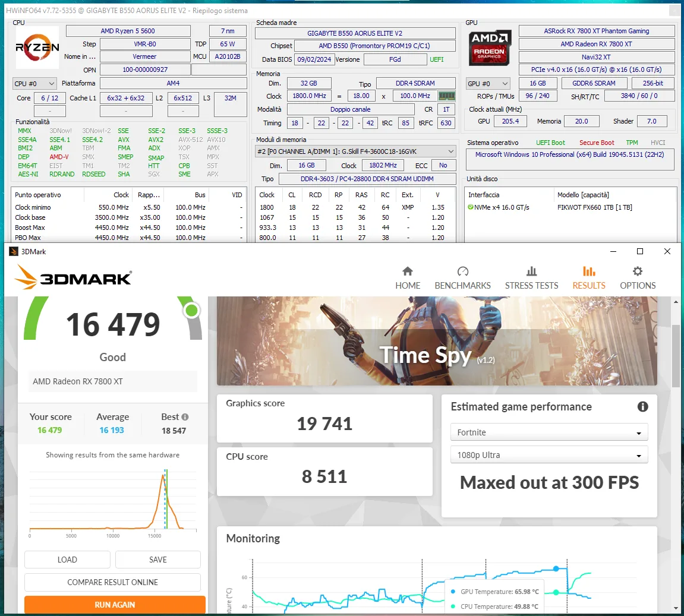
Task: Click the 3DMark vertical scrollbar thumb
Action: [x=676, y=355]
